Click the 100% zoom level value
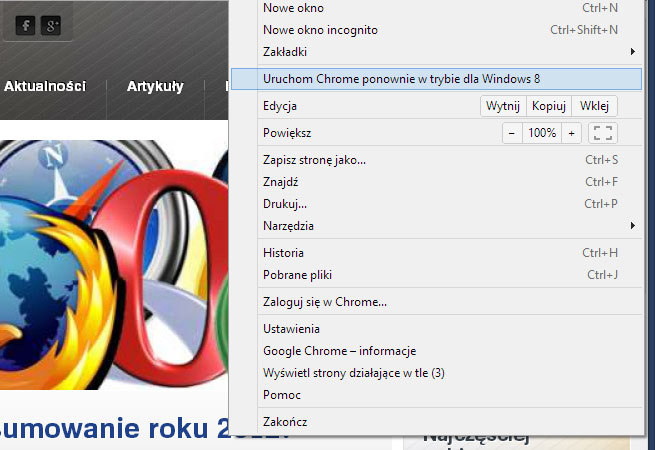Screen dimensions: 655x450 (542, 133)
